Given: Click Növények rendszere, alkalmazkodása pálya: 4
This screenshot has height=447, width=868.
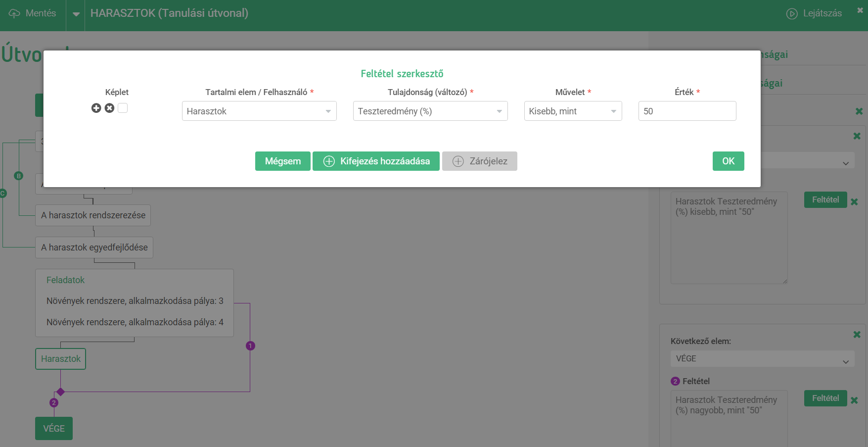Looking at the screenshot, I should pyautogui.click(x=135, y=322).
